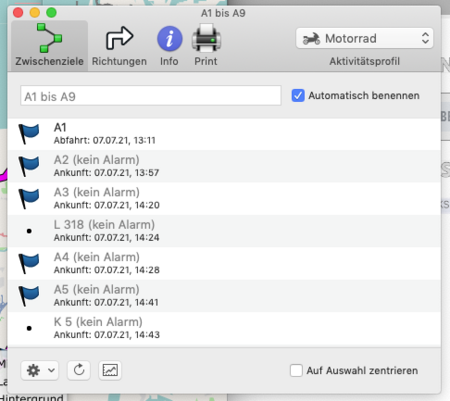Viewport: 450px width, 401px height.
Task: Open the route Info panel
Action: [169, 45]
